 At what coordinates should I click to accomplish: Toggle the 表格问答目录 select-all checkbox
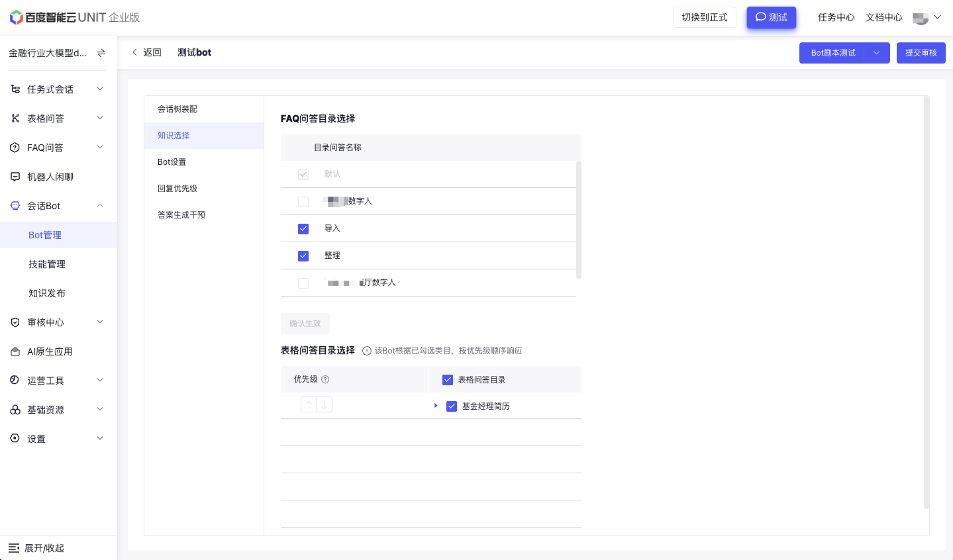448,380
